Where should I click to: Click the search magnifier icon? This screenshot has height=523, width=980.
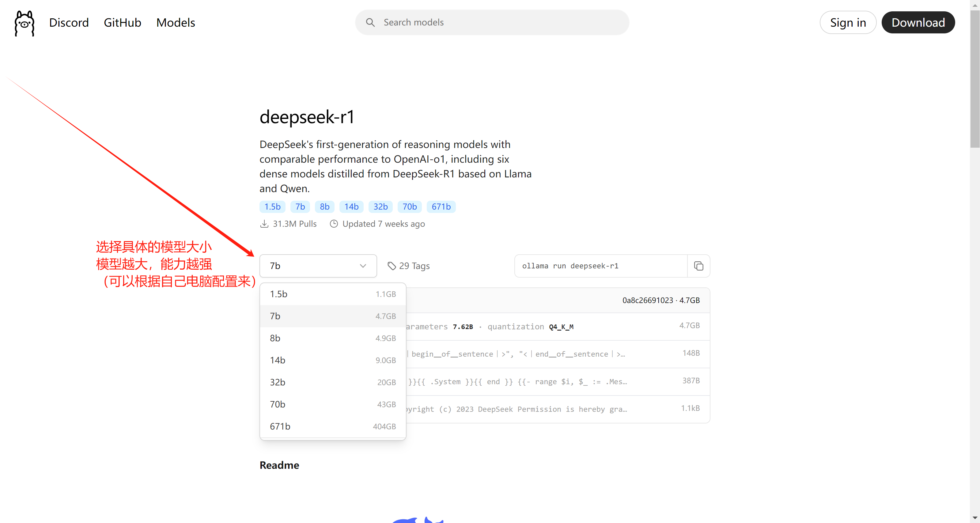coord(370,22)
